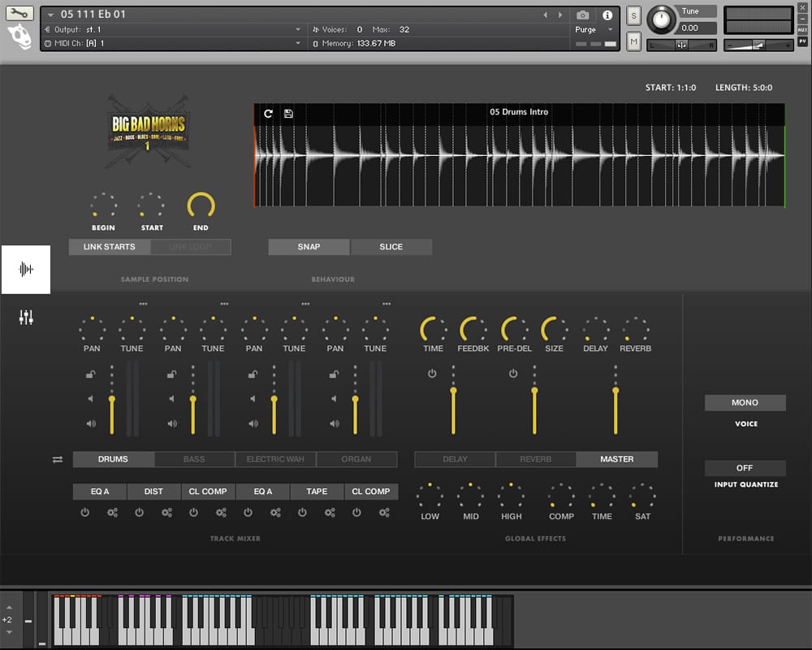Click the END sample position knob
Screen dimensions: 812x650
pos(201,206)
